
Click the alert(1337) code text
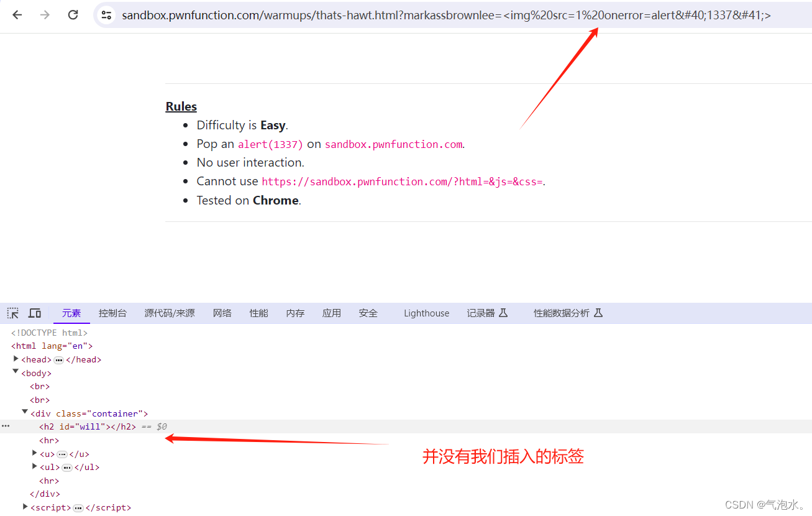270,144
